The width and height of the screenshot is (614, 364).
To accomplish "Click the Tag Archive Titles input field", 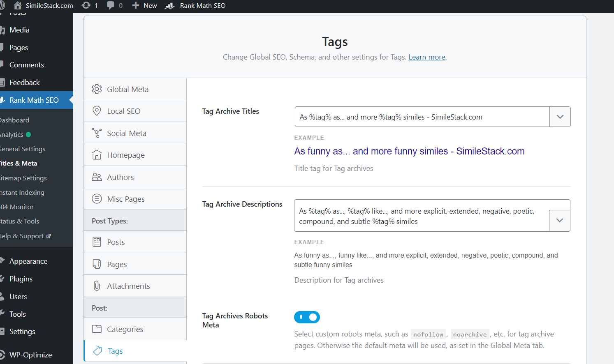I will [422, 117].
